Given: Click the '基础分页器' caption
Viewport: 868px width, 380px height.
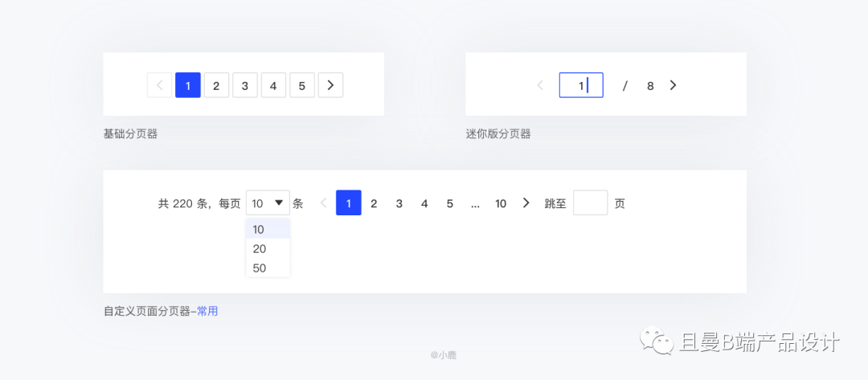Looking at the screenshot, I should 130,134.
